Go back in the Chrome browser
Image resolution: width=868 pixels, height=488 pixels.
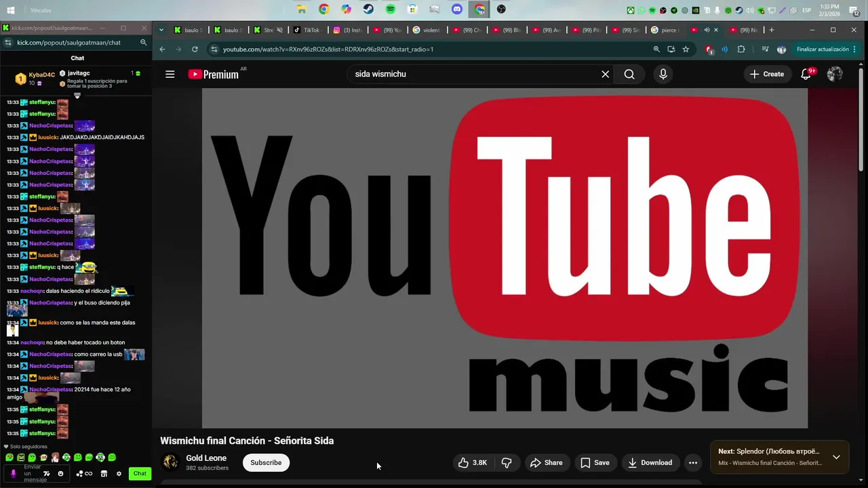pos(162,49)
